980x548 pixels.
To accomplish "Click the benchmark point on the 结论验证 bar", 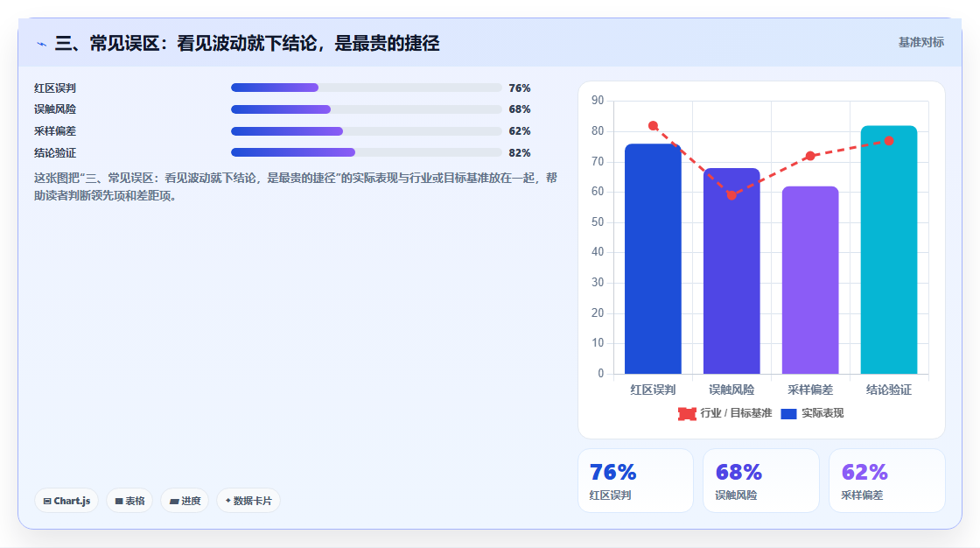I will [889, 141].
